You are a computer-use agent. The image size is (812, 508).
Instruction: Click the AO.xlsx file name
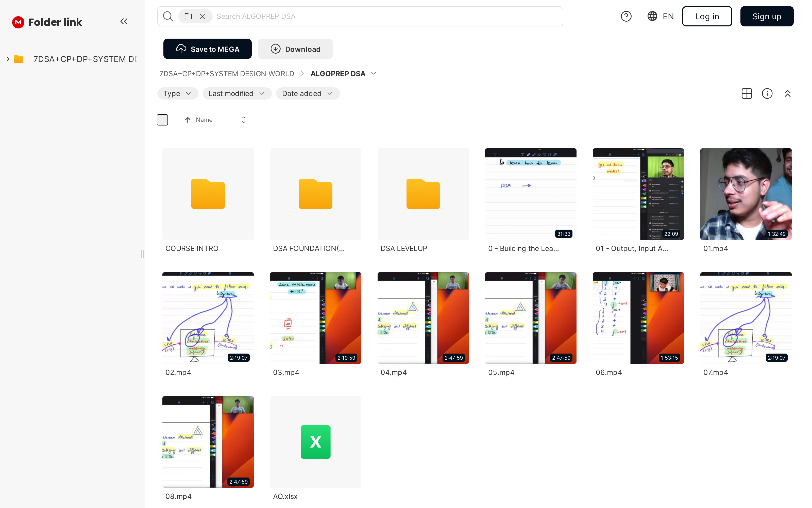tap(285, 496)
